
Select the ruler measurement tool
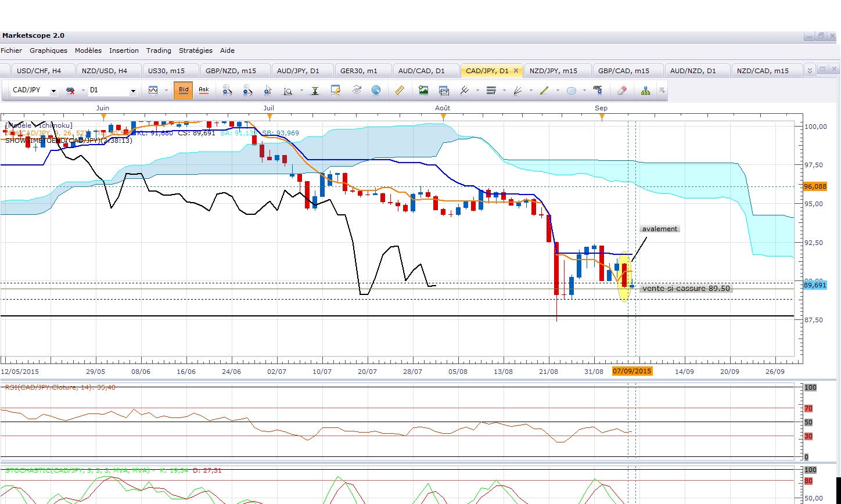click(x=399, y=91)
